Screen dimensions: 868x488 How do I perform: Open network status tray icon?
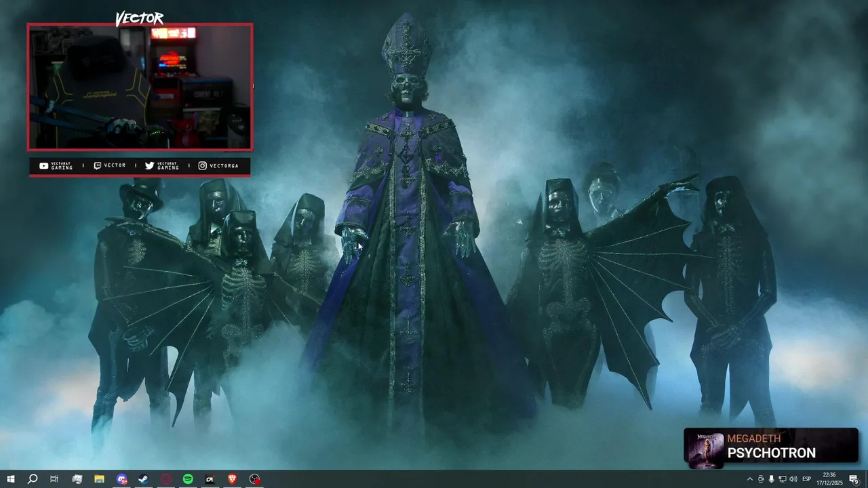click(x=782, y=479)
